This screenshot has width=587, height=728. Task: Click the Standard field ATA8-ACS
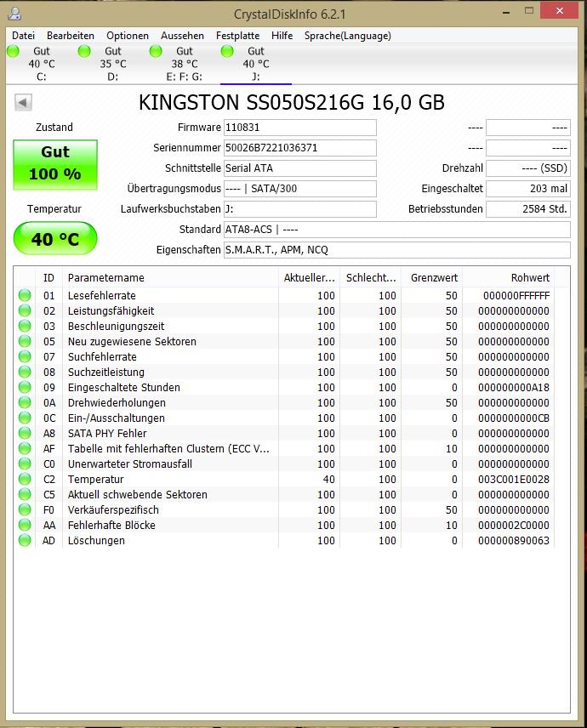click(x=397, y=230)
